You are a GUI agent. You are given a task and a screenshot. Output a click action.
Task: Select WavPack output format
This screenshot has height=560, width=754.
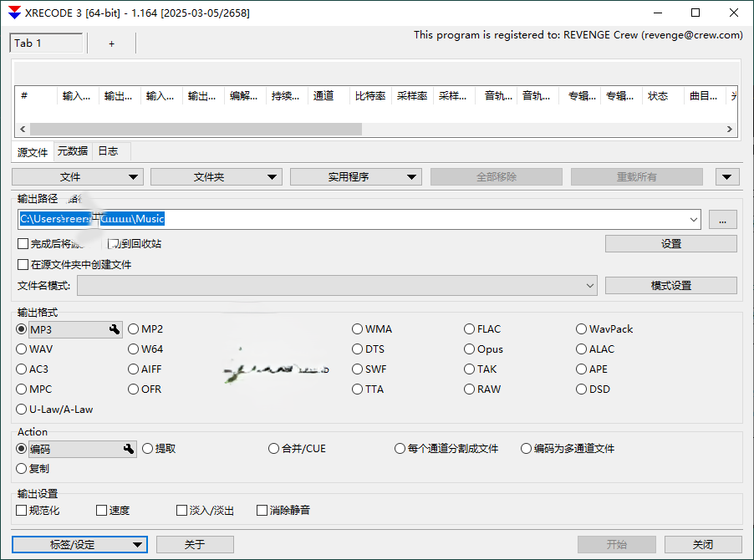click(x=604, y=329)
